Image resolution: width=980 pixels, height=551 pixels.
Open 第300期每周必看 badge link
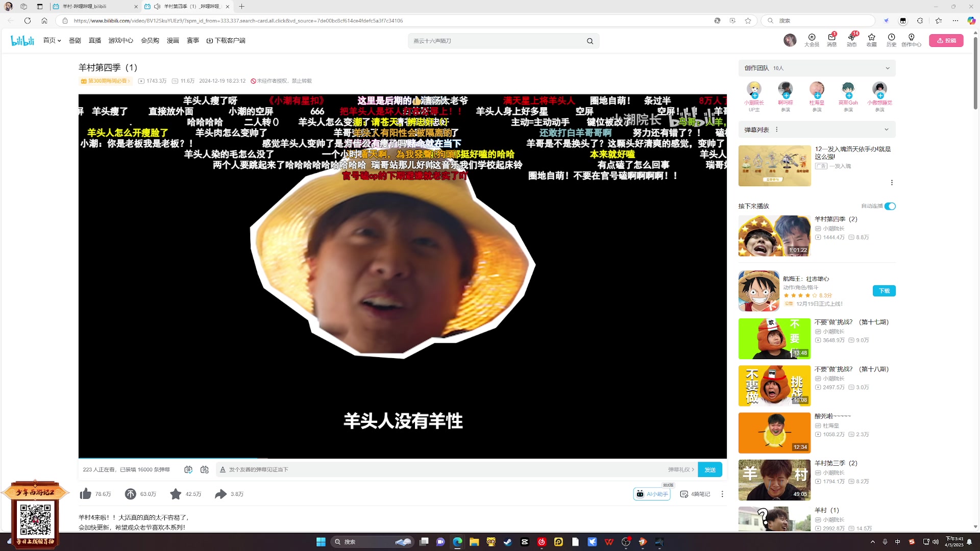[x=106, y=81]
